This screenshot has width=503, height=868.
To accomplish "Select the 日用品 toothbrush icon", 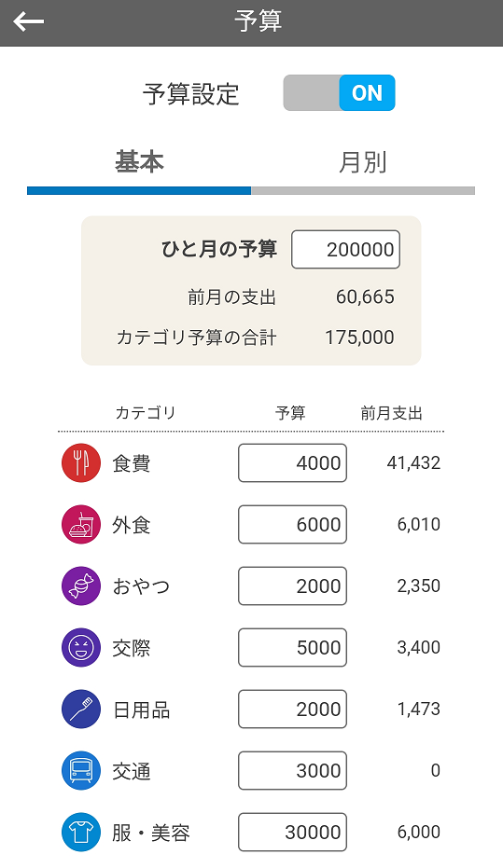I will coord(81,709).
